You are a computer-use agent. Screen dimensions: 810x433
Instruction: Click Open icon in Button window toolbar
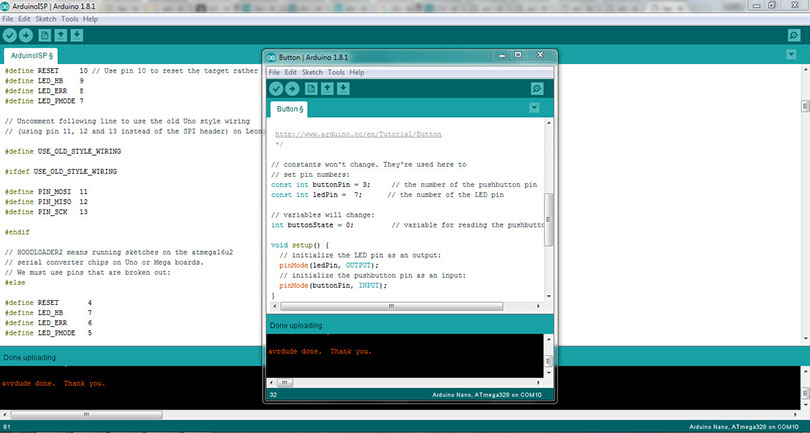(x=327, y=89)
